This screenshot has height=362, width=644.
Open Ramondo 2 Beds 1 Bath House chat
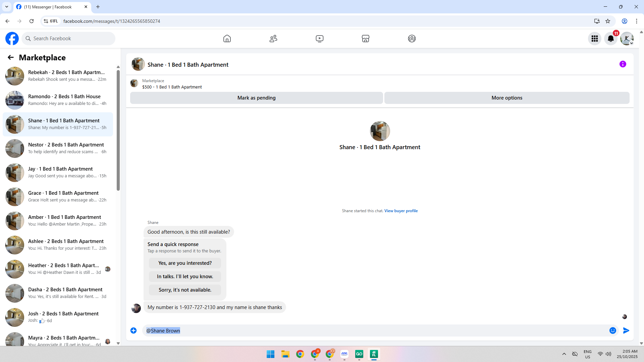tap(58, 100)
